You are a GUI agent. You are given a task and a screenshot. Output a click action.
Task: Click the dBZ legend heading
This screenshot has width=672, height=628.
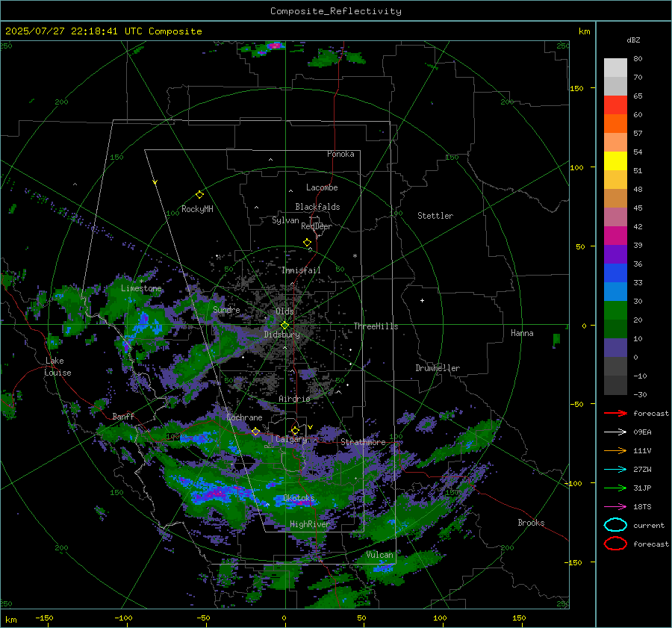[633, 40]
